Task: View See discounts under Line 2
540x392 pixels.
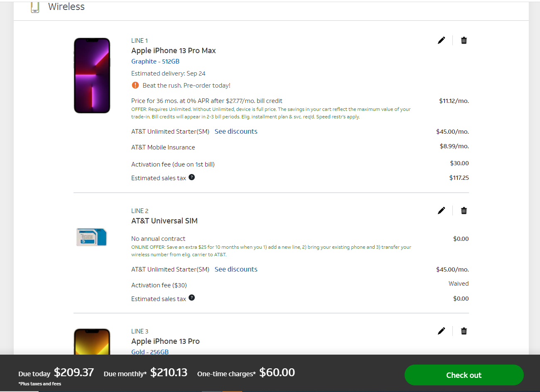Action: 236,269
